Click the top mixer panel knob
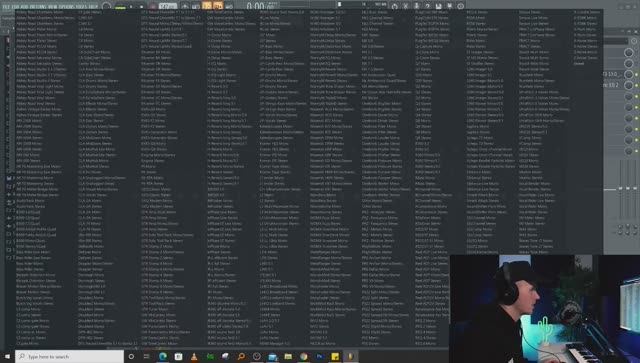The image size is (640, 363). click(x=629, y=52)
